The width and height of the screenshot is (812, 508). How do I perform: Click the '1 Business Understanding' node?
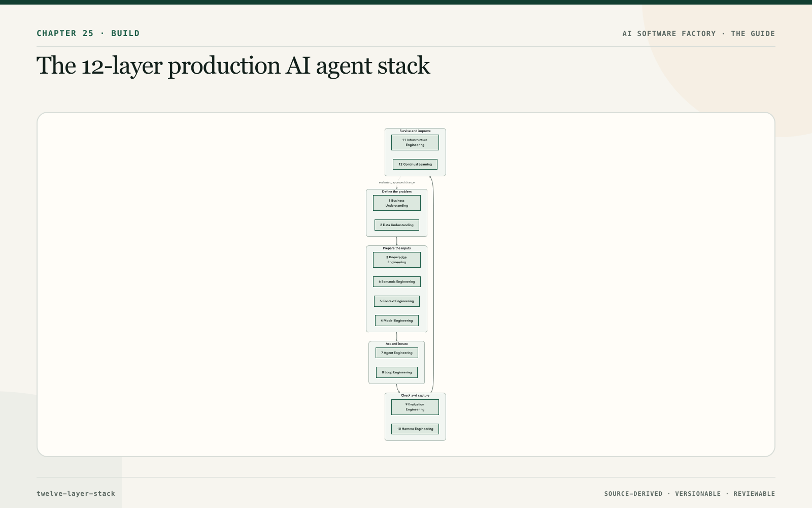396,203
